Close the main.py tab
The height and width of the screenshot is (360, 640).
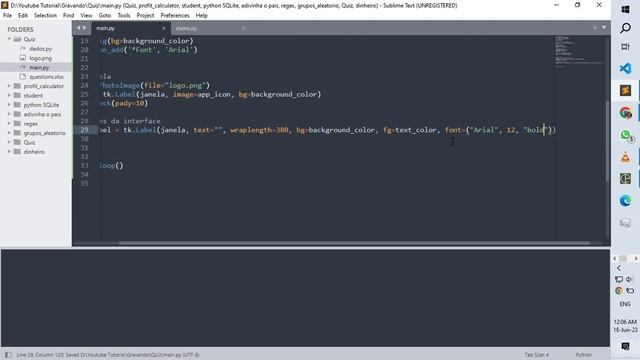point(164,28)
